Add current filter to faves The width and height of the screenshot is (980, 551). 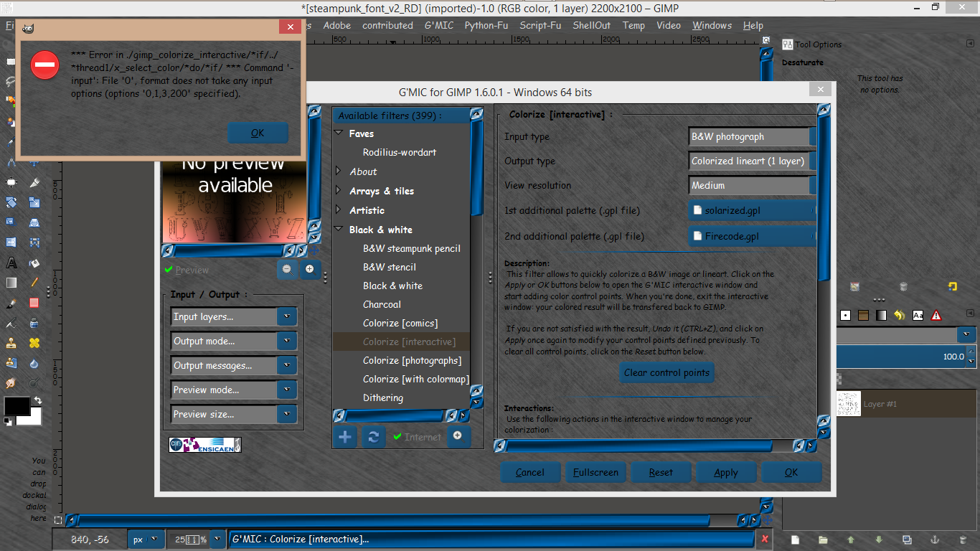point(345,436)
